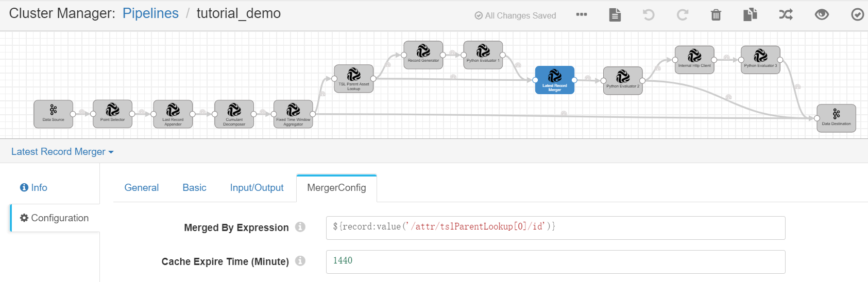Click the validate checkmark circle icon
The image size is (868, 282).
857,15
